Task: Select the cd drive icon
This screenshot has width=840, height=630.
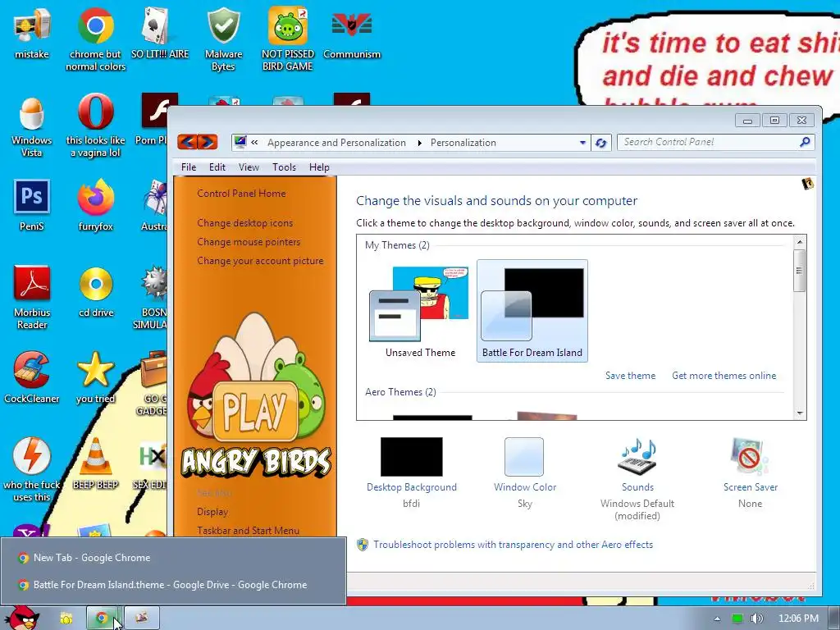Action: 96,293
